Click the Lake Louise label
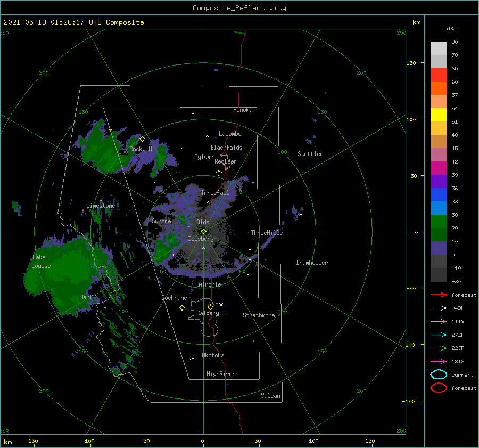479x448 pixels. click(41, 262)
